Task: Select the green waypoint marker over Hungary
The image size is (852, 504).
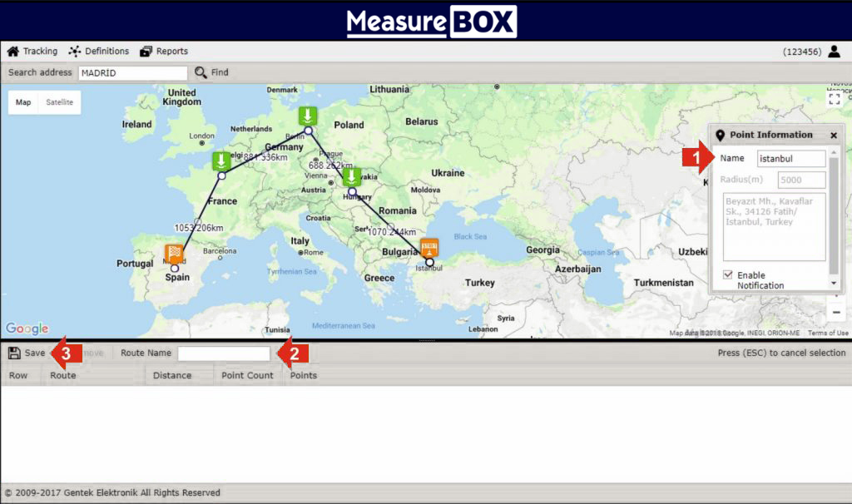Action: (x=352, y=177)
